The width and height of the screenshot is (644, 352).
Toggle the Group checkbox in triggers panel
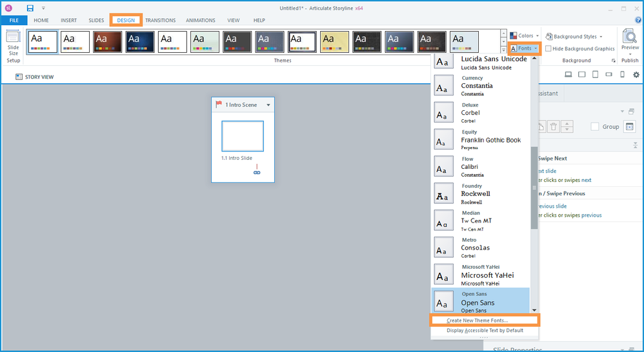point(594,127)
